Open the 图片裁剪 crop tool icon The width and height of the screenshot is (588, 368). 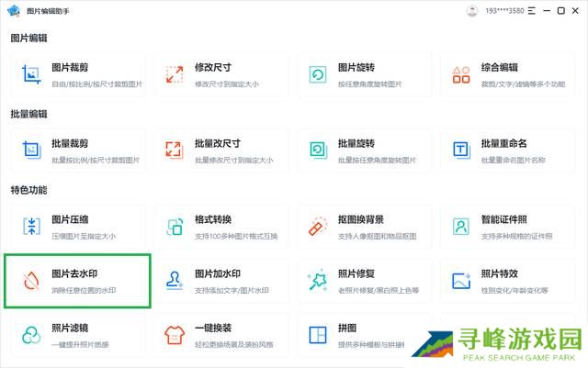tap(31, 74)
